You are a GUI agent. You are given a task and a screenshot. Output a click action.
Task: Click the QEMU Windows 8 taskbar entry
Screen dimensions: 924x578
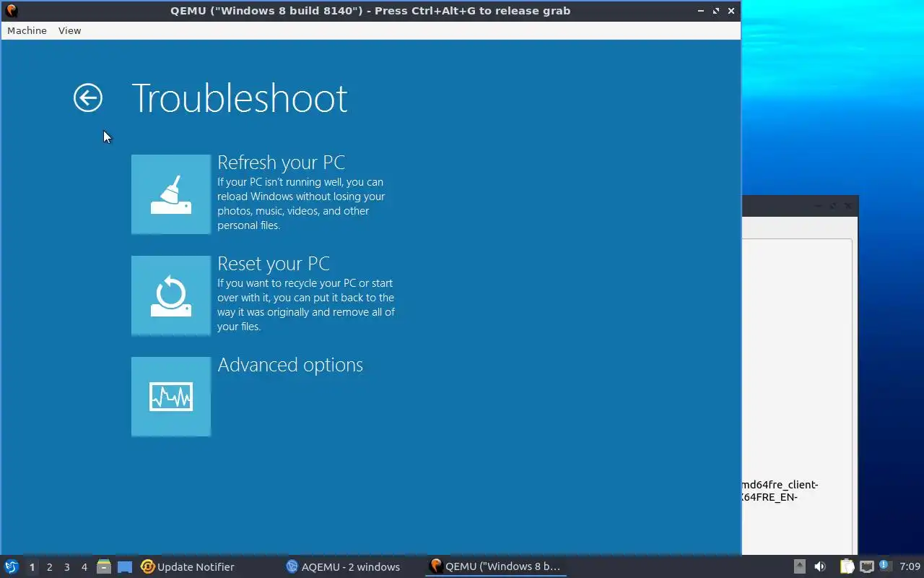[x=495, y=567]
